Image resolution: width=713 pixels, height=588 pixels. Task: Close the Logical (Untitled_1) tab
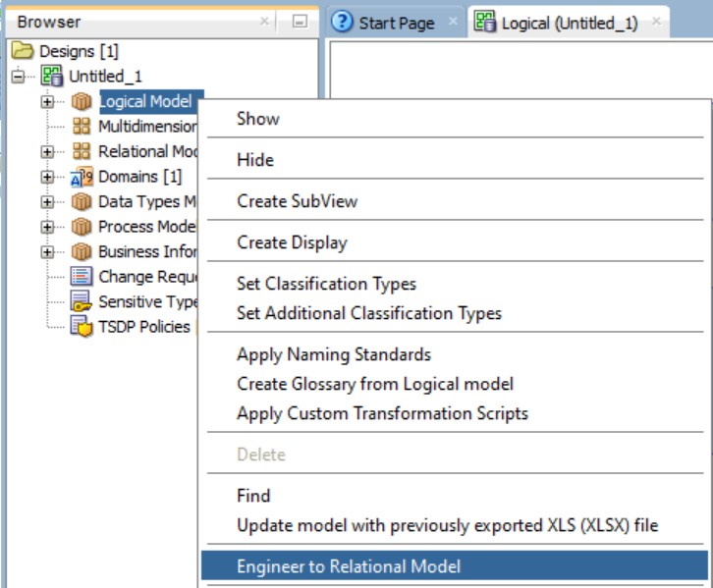pyautogui.click(x=656, y=21)
